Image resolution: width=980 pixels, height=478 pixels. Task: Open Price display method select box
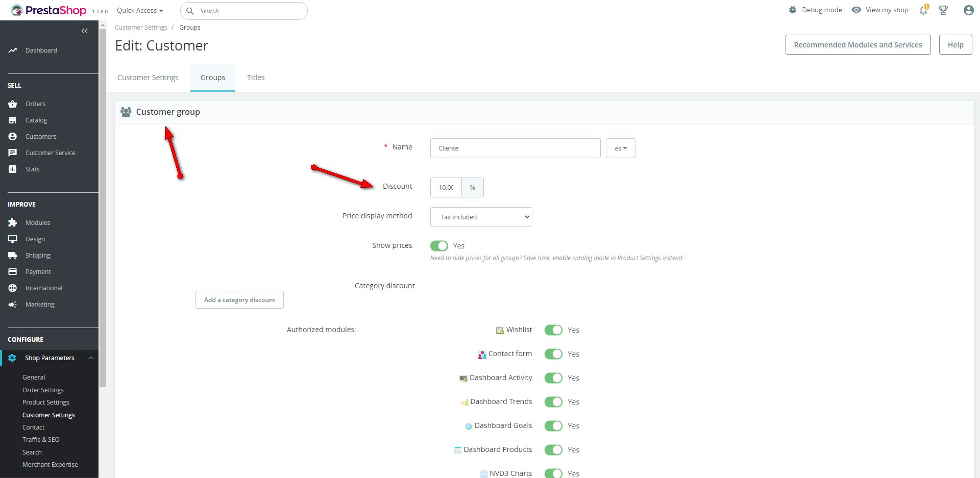click(x=481, y=217)
